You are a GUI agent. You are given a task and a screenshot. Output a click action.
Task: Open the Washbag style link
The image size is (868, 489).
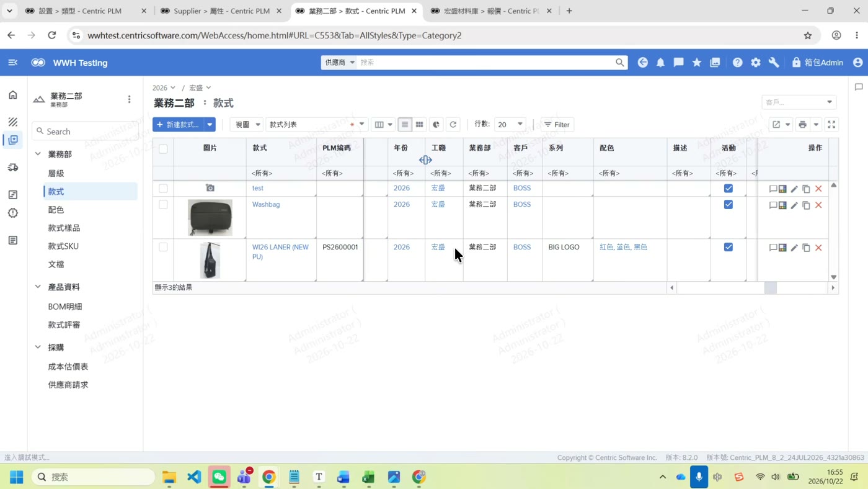tap(266, 204)
